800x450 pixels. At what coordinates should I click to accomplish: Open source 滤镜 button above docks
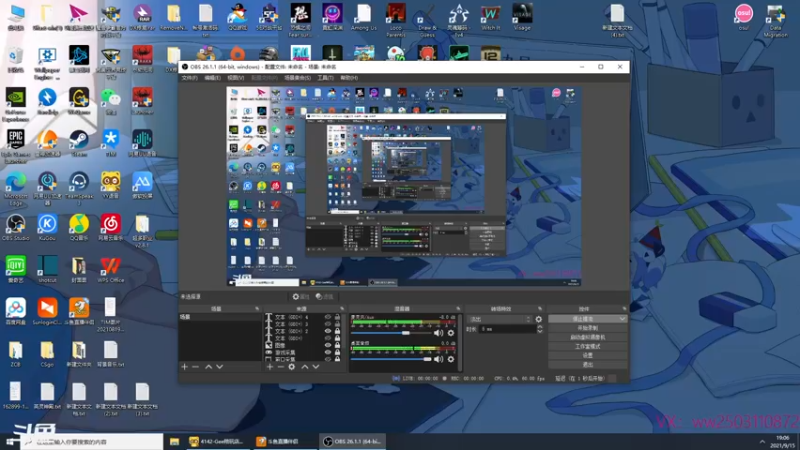[324, 296]
